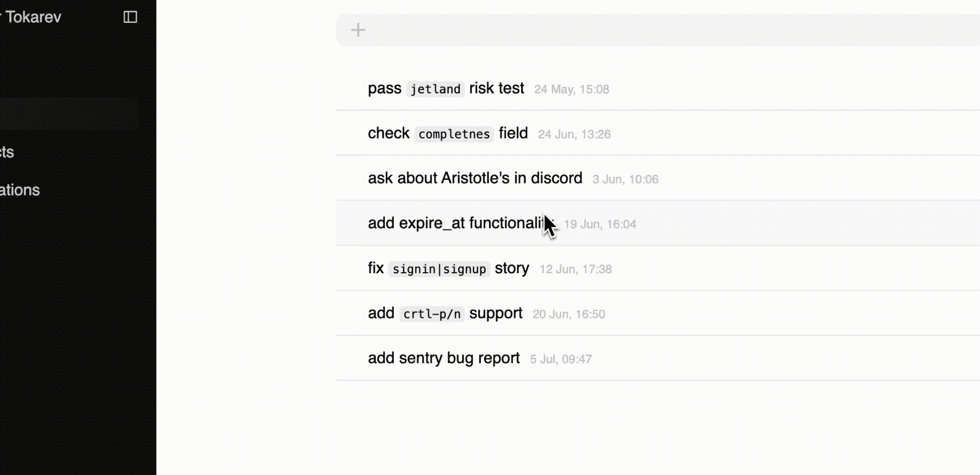
Task: Click the 'jetland' code tag
Action: (x=435, y=89)
